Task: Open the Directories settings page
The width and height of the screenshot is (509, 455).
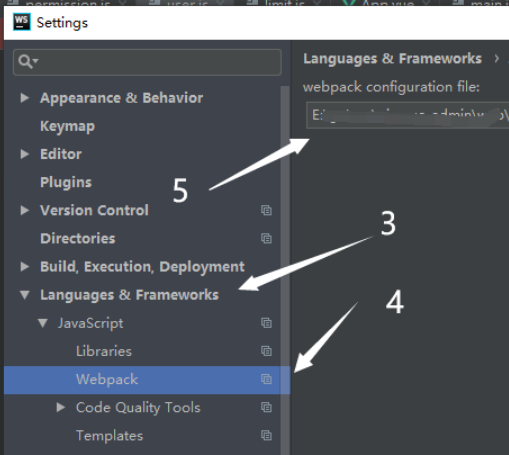Action: click(x=78, y=239)
